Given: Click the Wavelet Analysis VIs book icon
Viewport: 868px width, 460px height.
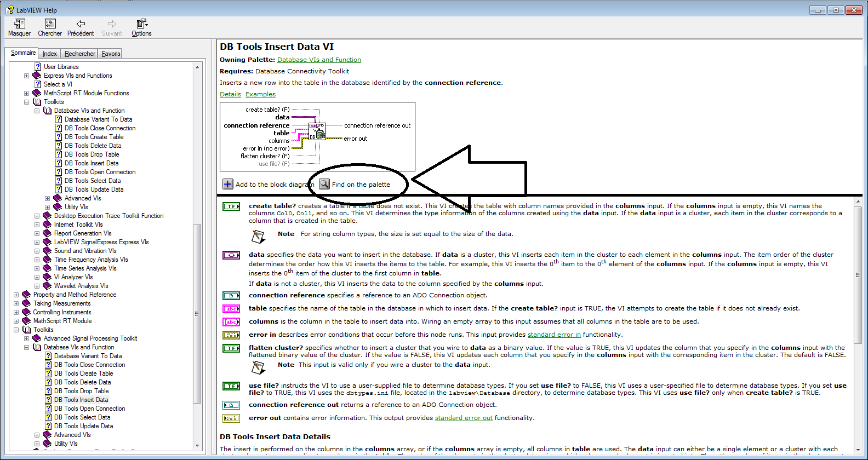Looking at the screenshot, I should [x=47, y=286].
